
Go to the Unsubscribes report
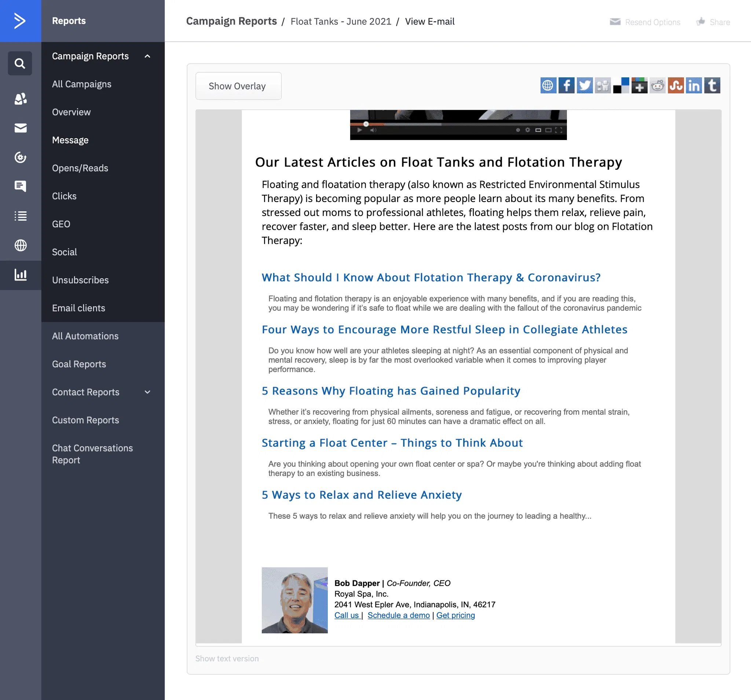(80, 280)
